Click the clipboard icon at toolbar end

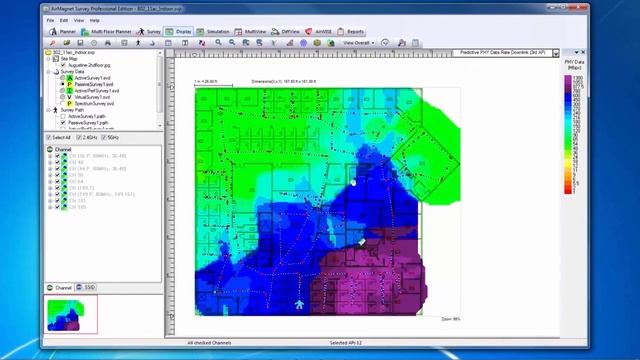point(416,43)
